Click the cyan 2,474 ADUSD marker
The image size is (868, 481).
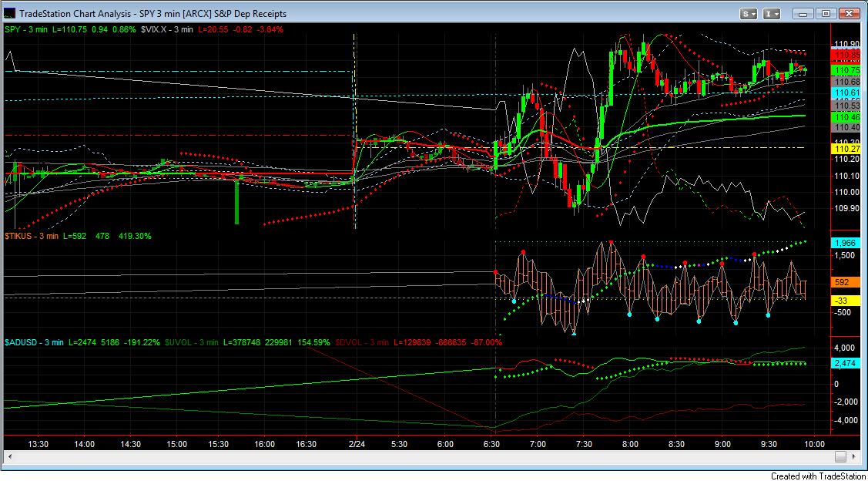(847, 362)
